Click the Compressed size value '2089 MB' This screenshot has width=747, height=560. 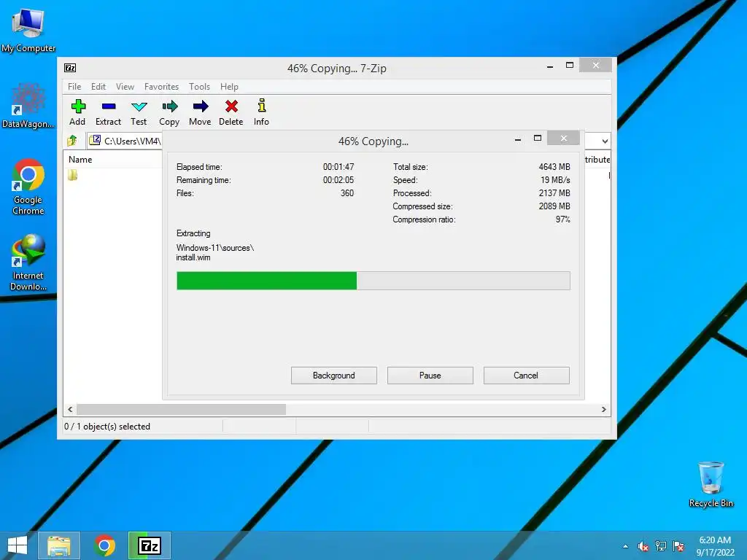tap(554, 206)
